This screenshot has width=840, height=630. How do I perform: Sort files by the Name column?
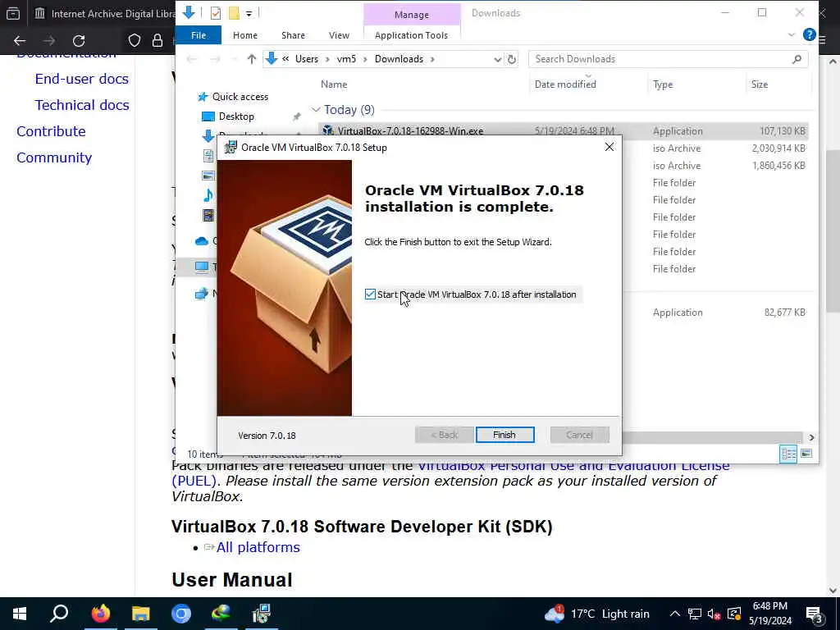[x=334, y=84]
